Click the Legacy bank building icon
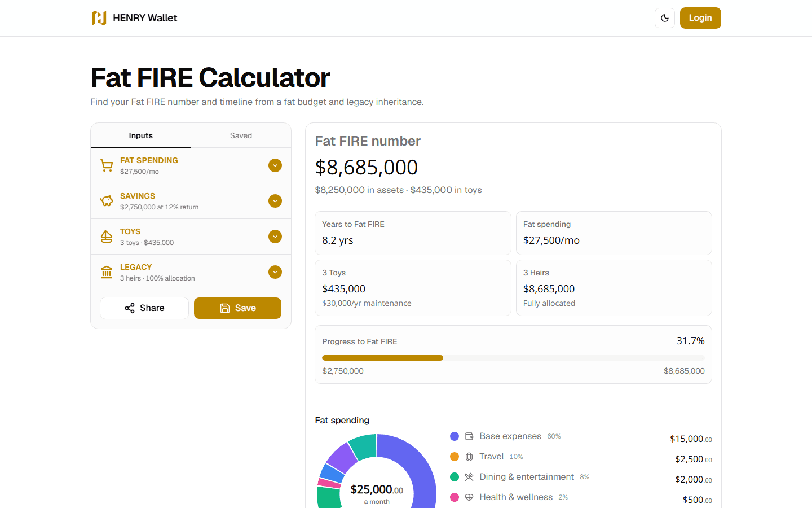This screenshot has height=508, width=812. click(107, 272)
